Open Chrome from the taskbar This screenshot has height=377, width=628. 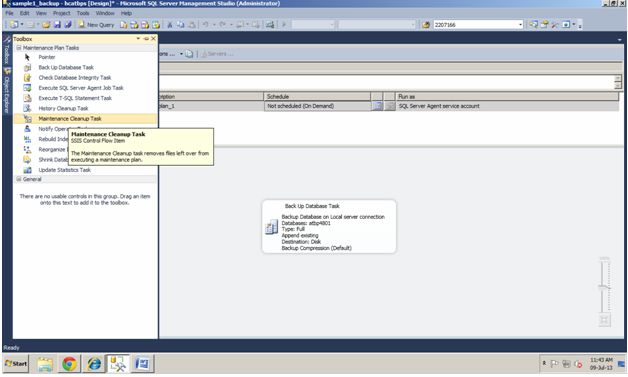click(69, 364)
